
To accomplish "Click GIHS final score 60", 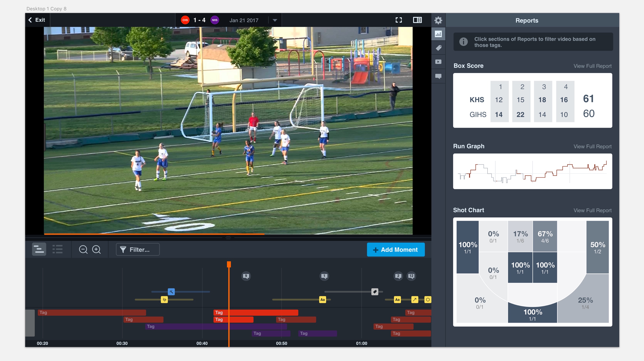I will 589,114.
